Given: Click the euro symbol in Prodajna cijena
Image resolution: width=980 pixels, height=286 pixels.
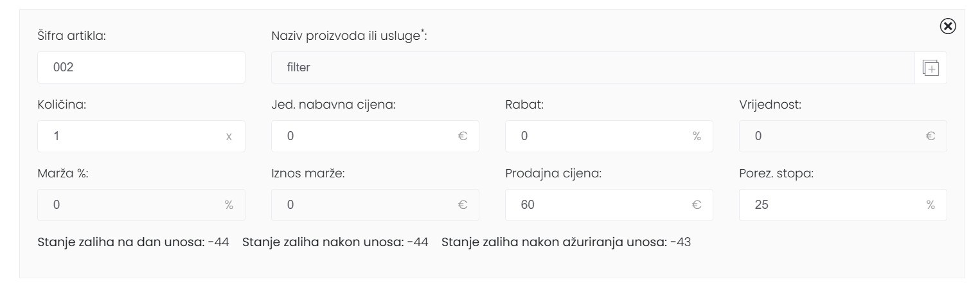Looking at the screenshot, I should pos(697,205).
